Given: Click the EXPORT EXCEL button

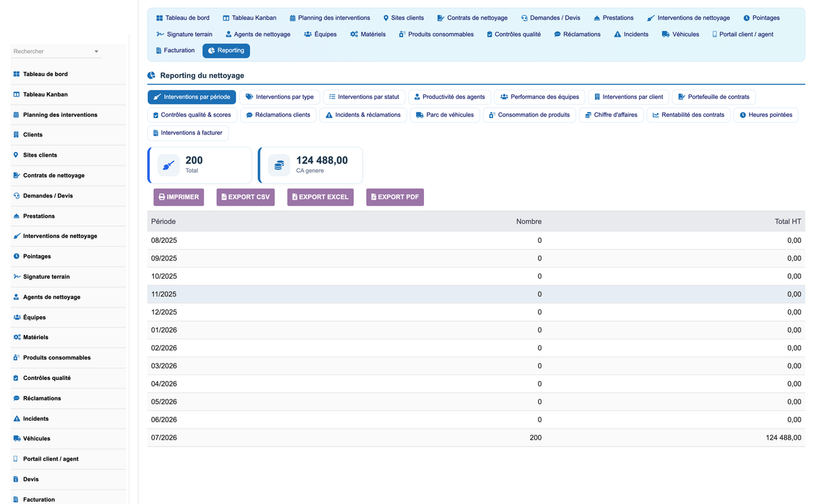Looking at the screenshot, I should pos(320,197).
